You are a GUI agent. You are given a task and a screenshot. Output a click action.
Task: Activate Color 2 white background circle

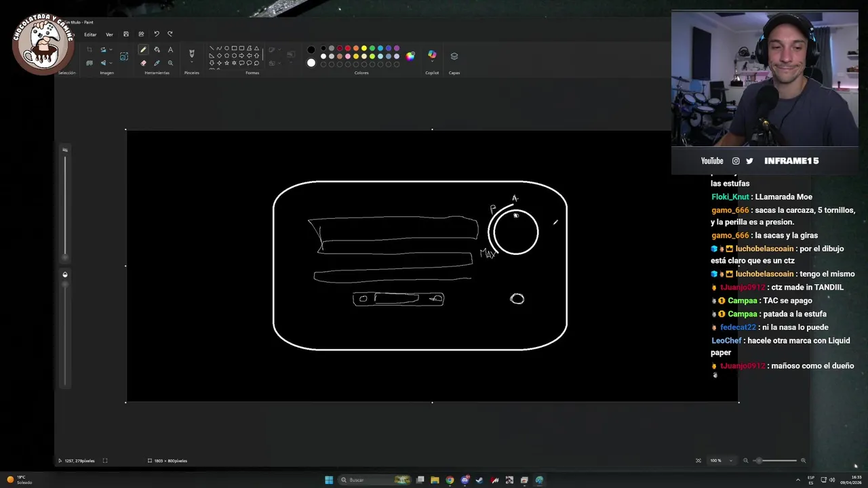click(x=311, y=63)
